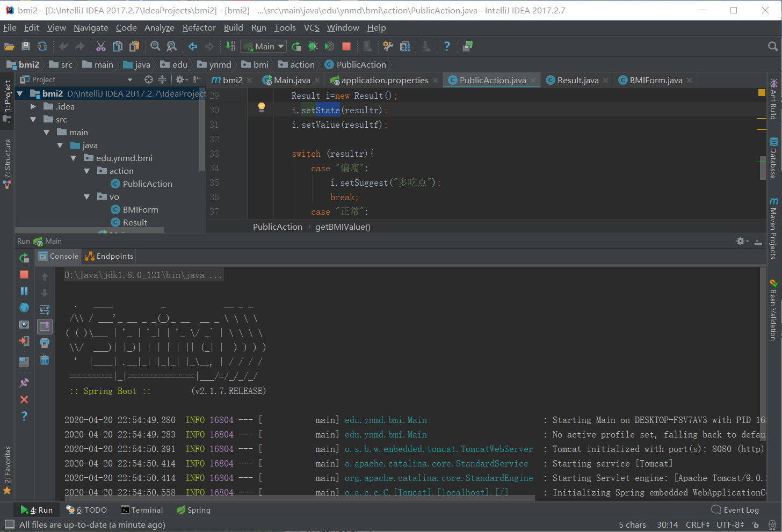Toggle Scroll to End in console
The width and height of the screenshot is (782, 532).
click(x=45, y=326)
